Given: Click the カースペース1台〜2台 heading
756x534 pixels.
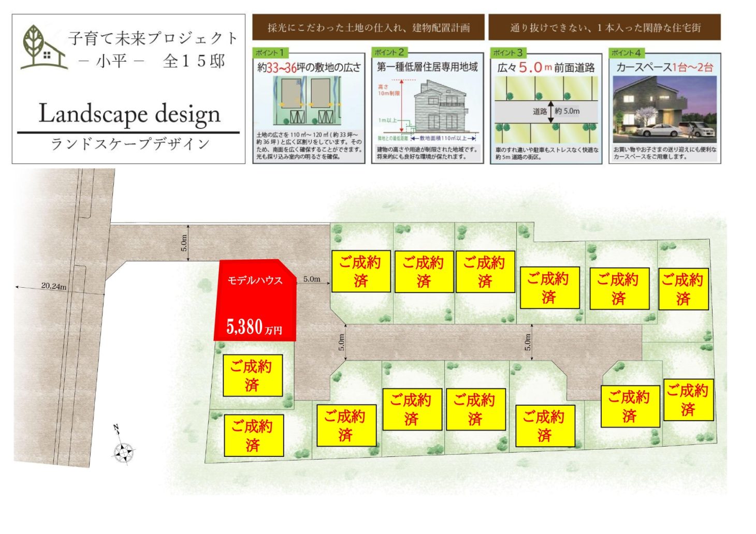Looking at the screenshot, I should pos(664,67).
